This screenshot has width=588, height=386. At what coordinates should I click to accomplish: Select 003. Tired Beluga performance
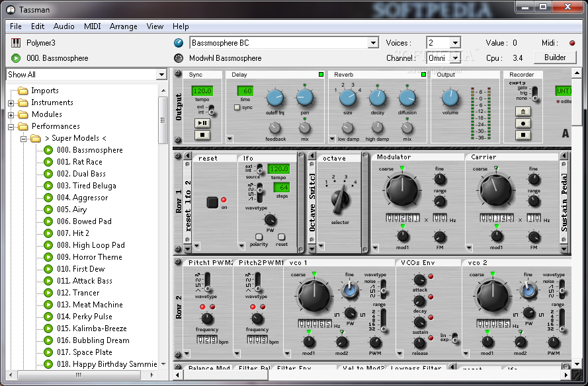pyautogui.click(x=87, y=186)
